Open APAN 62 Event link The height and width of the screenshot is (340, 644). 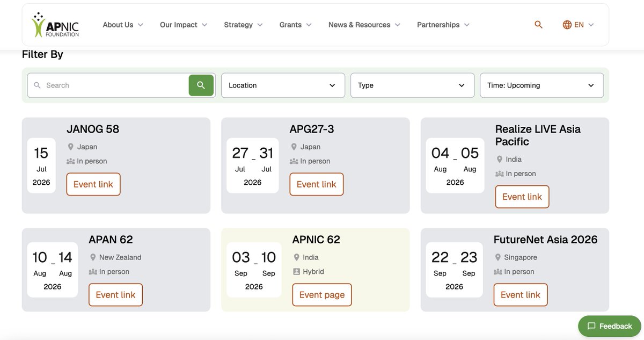click(x=115, y=295)
